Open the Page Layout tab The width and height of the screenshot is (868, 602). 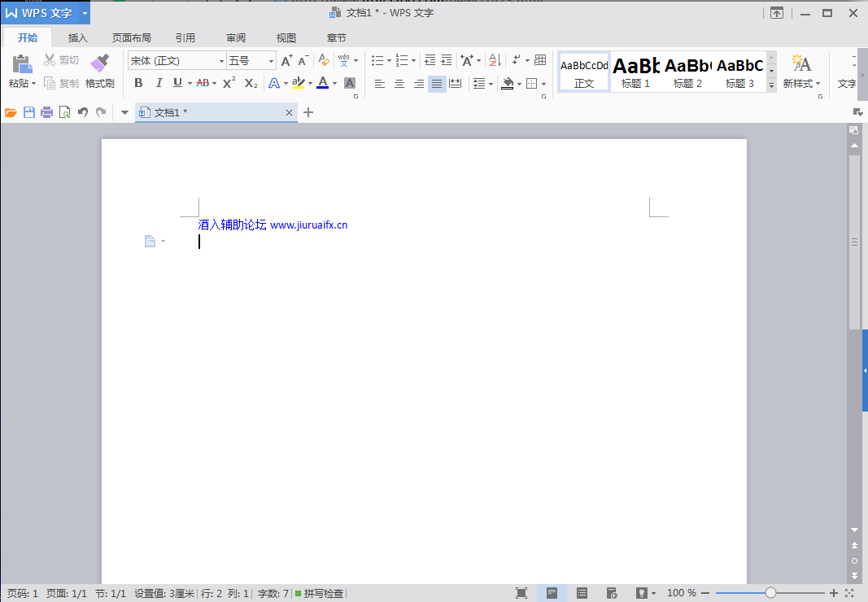click(132, 37)
